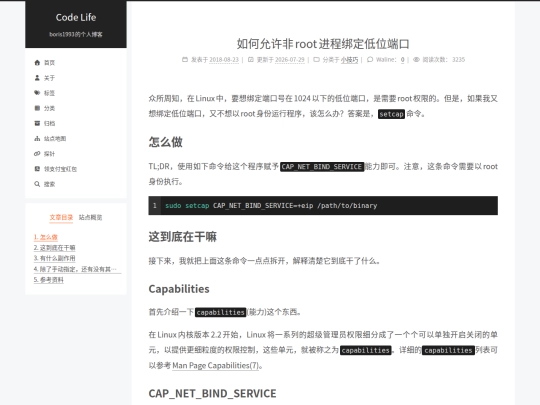Open the Waline comment count link
Viewport: 540px width, 405px height.
pos(403,60)
